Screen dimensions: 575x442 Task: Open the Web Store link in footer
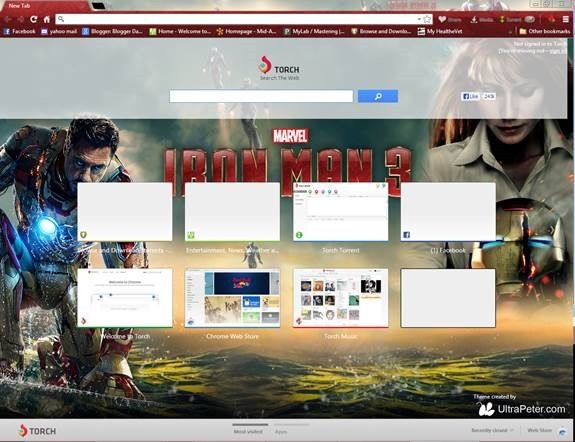tap(539, 430)
